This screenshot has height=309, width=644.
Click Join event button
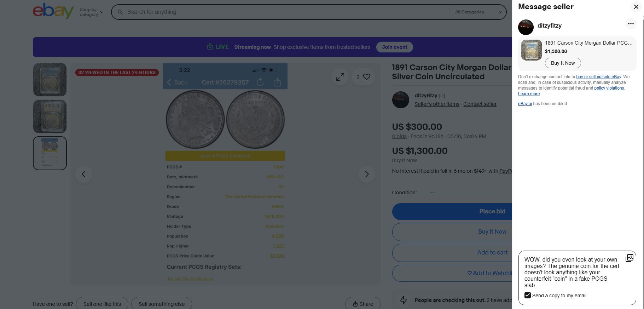(394, 47)
